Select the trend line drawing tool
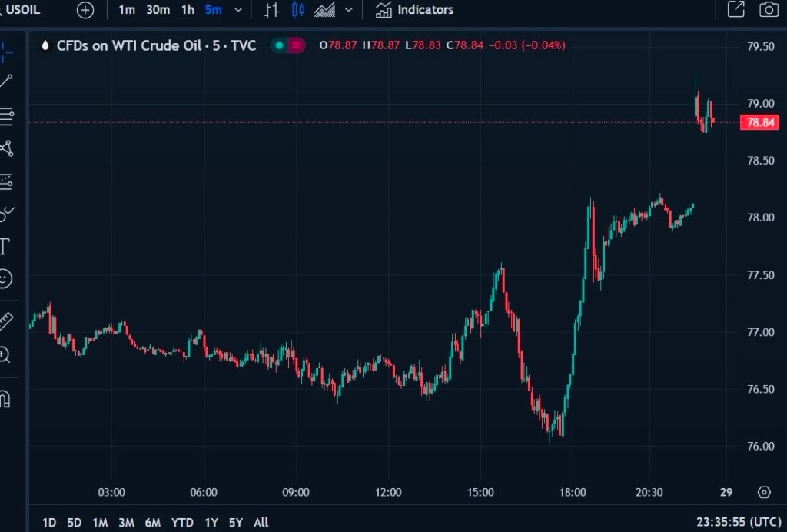The height and width of the screenshot is (532, 787). click(x=6, y=81)
